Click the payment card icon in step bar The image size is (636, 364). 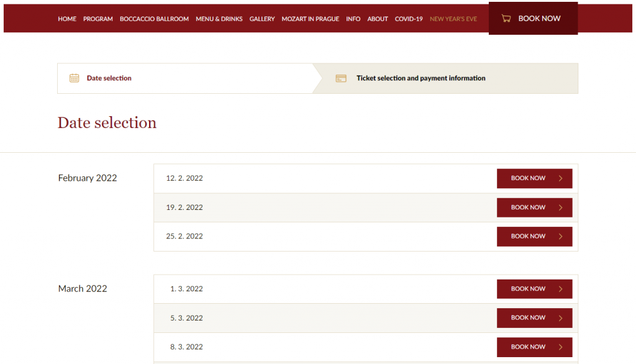point(340,78)
